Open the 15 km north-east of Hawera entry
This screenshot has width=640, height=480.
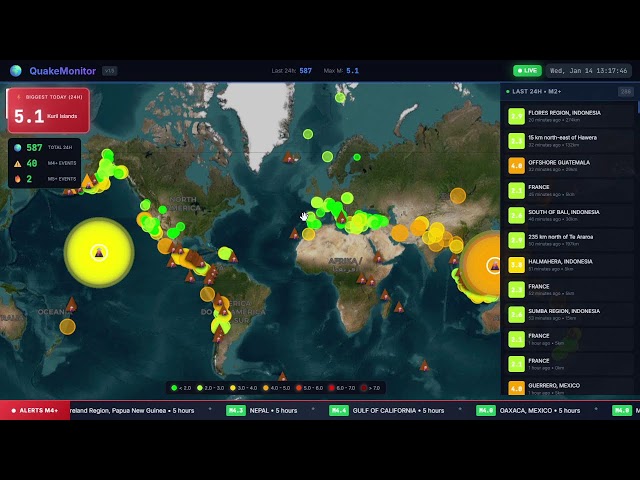(x=568, y=141)
